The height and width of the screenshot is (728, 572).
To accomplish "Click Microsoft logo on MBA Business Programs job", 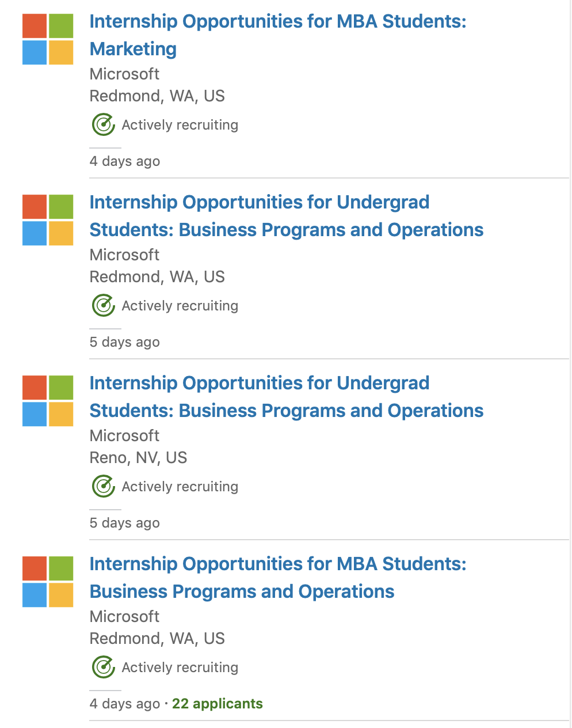I will (48, 582).
